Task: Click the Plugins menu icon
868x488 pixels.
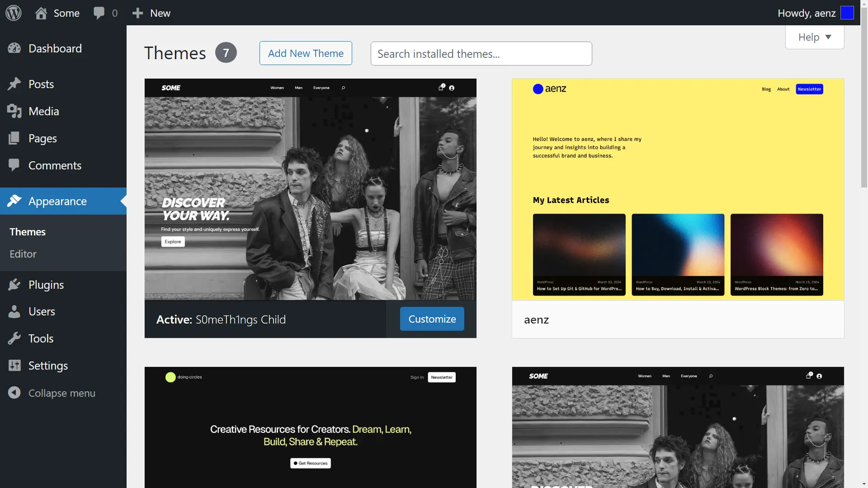Action: coord(15,284)
